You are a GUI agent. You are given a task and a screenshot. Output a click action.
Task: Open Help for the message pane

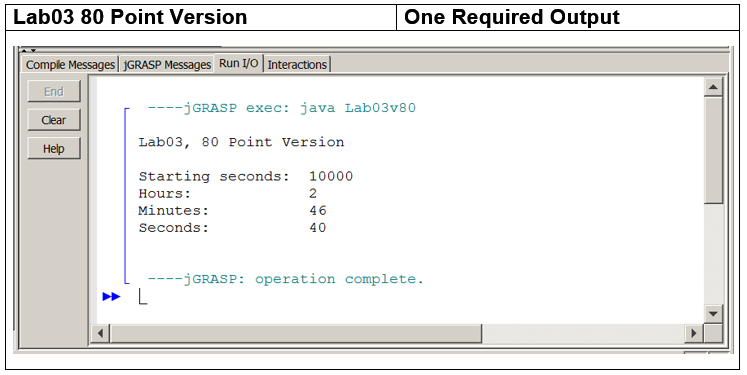click(54, 149)
